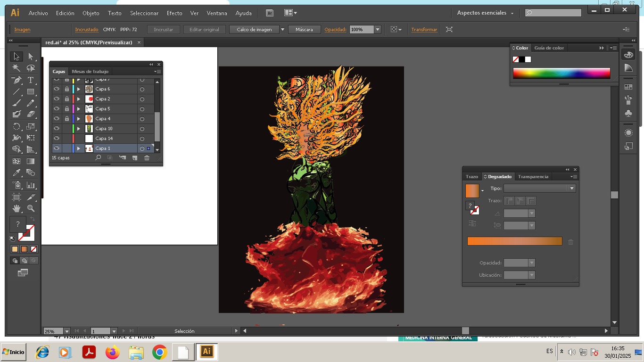644x362 pixels.
Task: Select the Zoom tool in toolbox
Action: point(31,208)
